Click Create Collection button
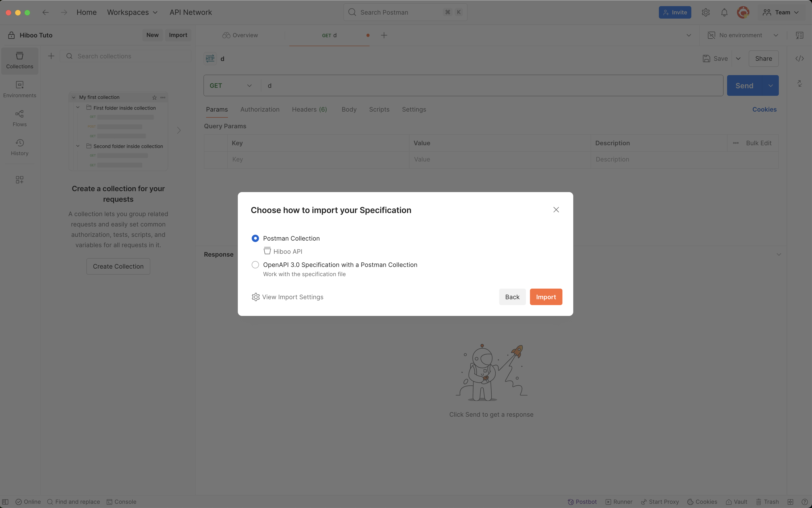Screen dimensions: 812x508 pyautogui.click(x=118, y=266)
